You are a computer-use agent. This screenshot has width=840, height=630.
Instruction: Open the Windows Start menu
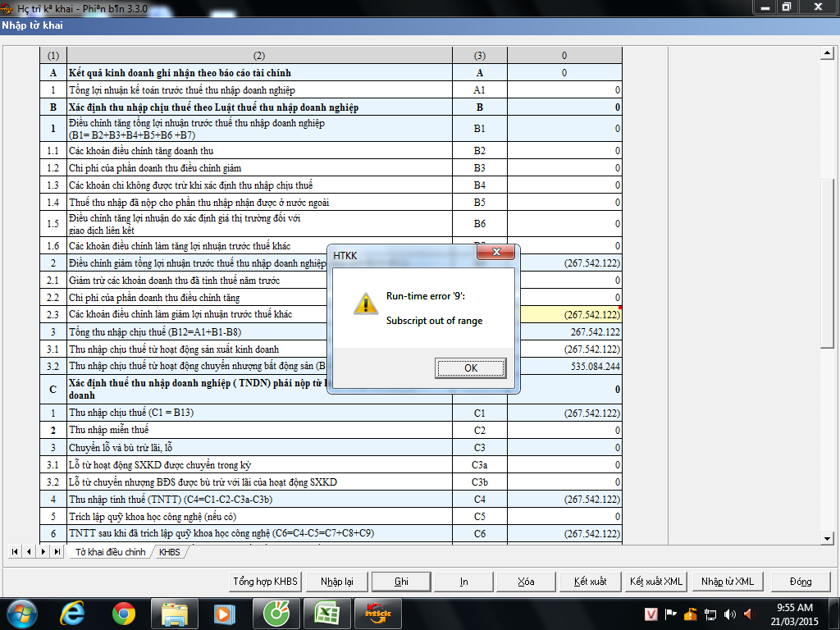coord(21,613)
